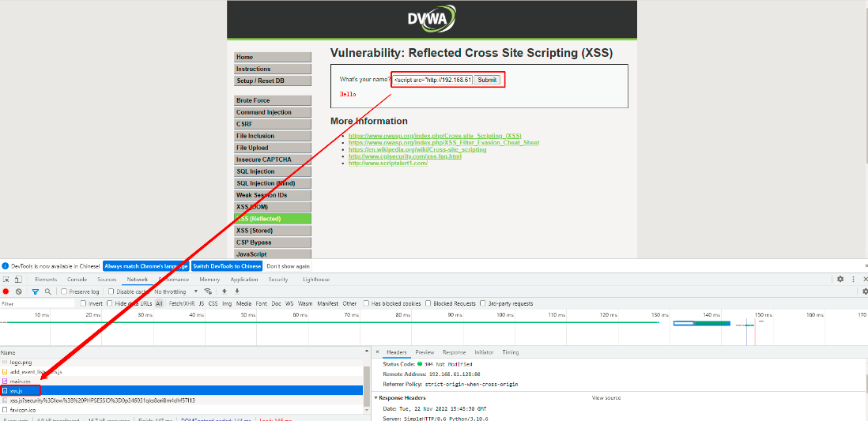Image resolution: width=868 pixels, height=421 pixels.
Task: Toggle Hide data URLs checkbox
Action: point(110,303)
